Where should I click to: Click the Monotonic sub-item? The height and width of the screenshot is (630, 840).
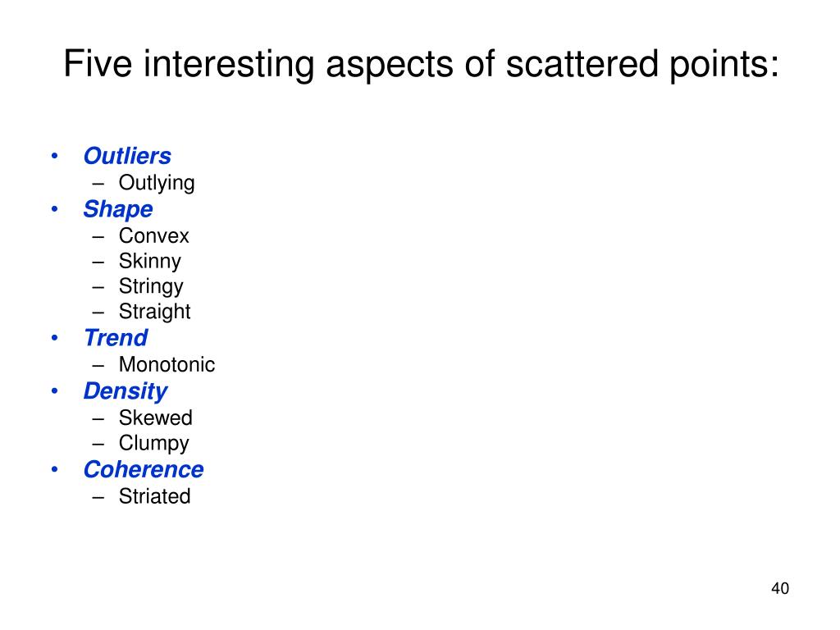[x=167, y=365]
